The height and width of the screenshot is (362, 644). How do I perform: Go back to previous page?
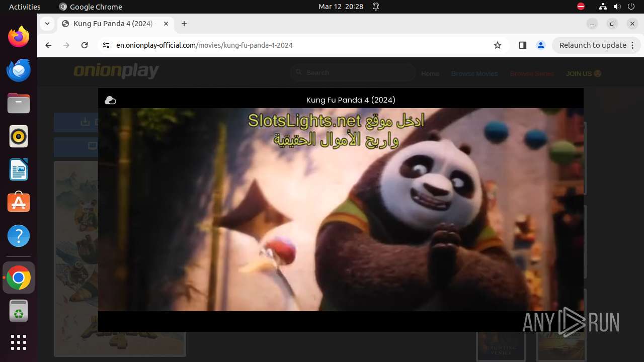[48, 45]
